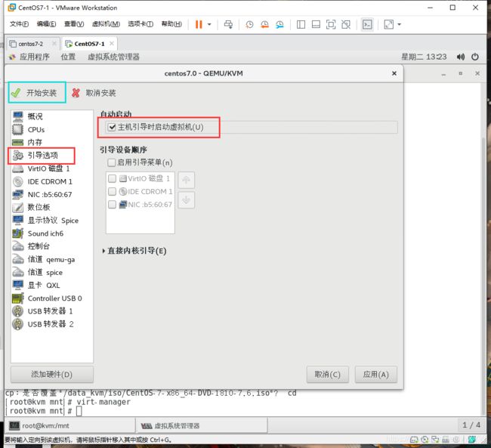Viewport: 491px width, 448px height.
Task: Select CPUs in the hardware list
Action: [x=52, y=129]
